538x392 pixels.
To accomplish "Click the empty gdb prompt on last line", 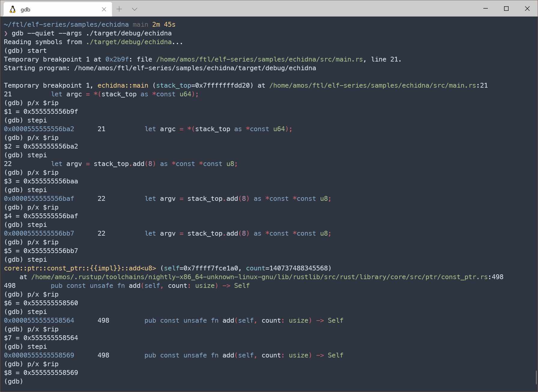I will click(14, 381).
